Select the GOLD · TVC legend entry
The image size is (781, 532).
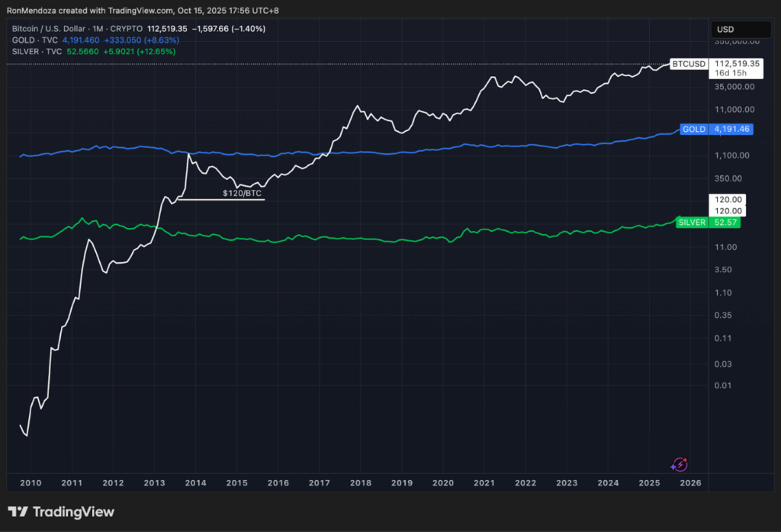click(x=34, y=40)
